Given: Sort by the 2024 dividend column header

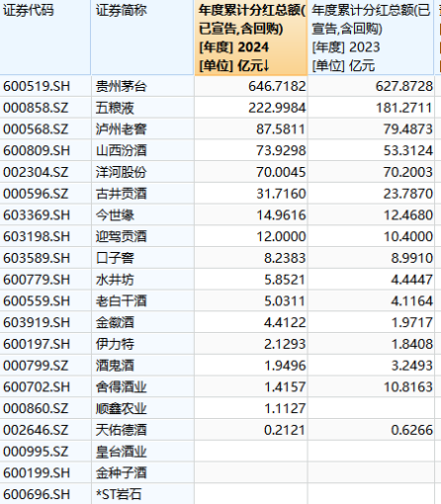Looking at the screenshot, I should 251,38.
